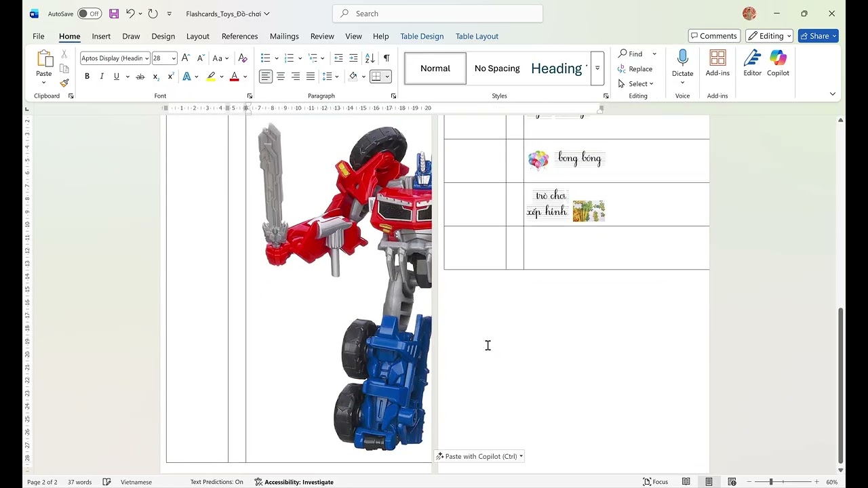This screenshot has width=868, height=488.
Task: Apply the Heading 1 style
Action: (x=557, y=68)
